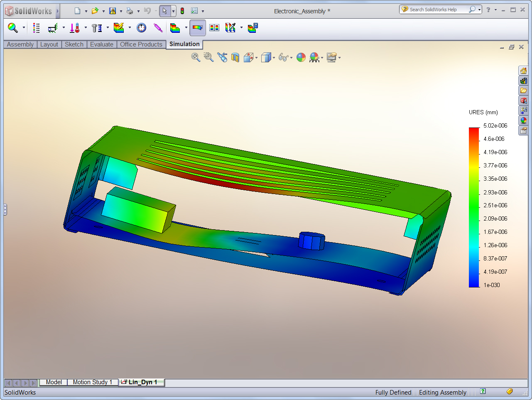Click the URES color legend bar
The image size is (532, 400).
(474, 207)
